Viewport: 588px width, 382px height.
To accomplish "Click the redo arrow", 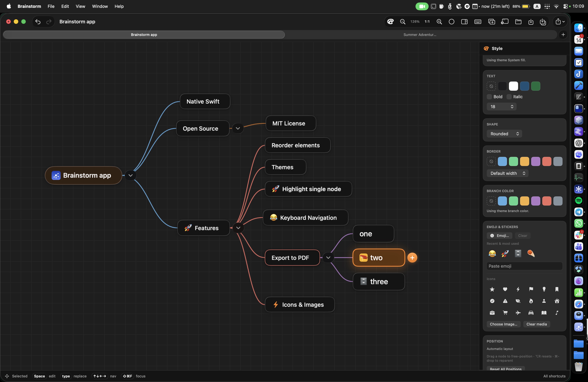I will (49, 22).
